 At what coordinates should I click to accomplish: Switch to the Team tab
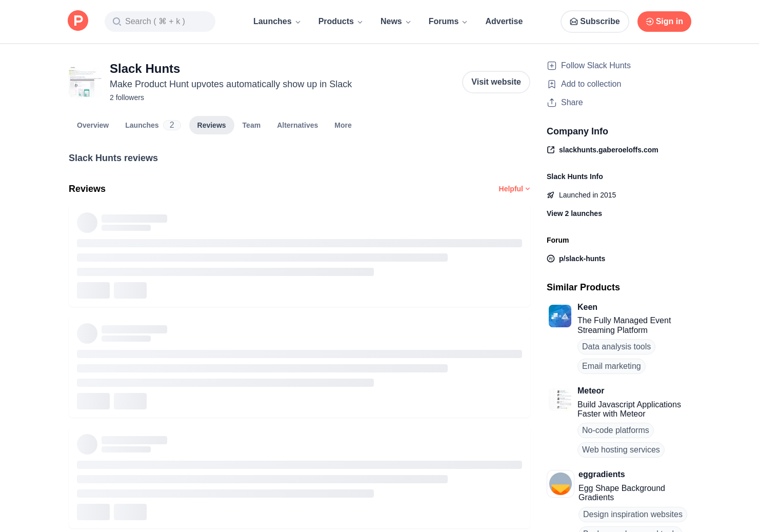[251, 125]
